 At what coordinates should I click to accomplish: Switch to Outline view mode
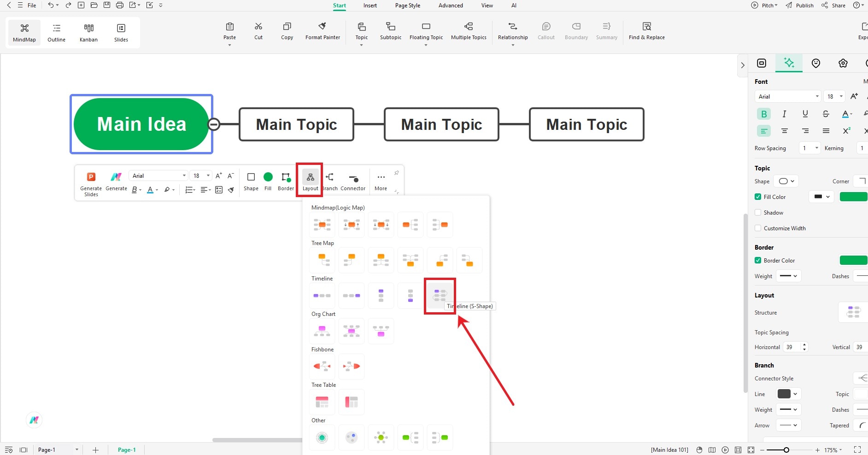pyautogui.click(x=56, y=32)
